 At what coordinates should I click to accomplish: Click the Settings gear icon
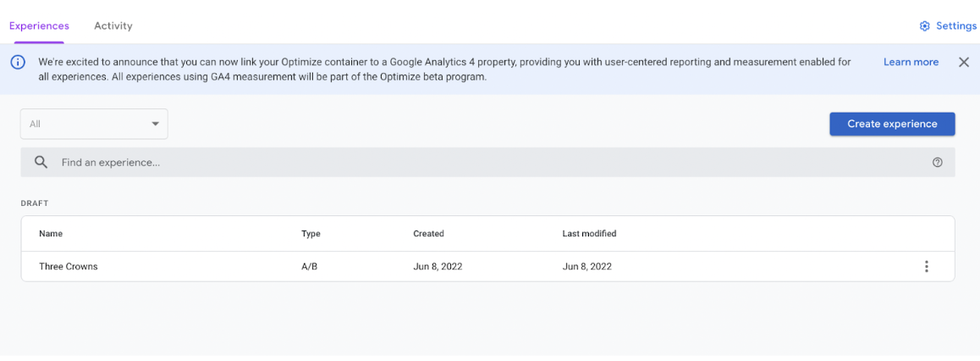[x=924, y=26]
